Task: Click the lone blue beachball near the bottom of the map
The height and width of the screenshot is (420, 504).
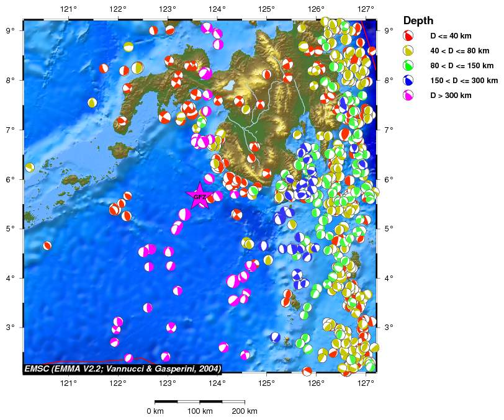Action: coord(276,337)
